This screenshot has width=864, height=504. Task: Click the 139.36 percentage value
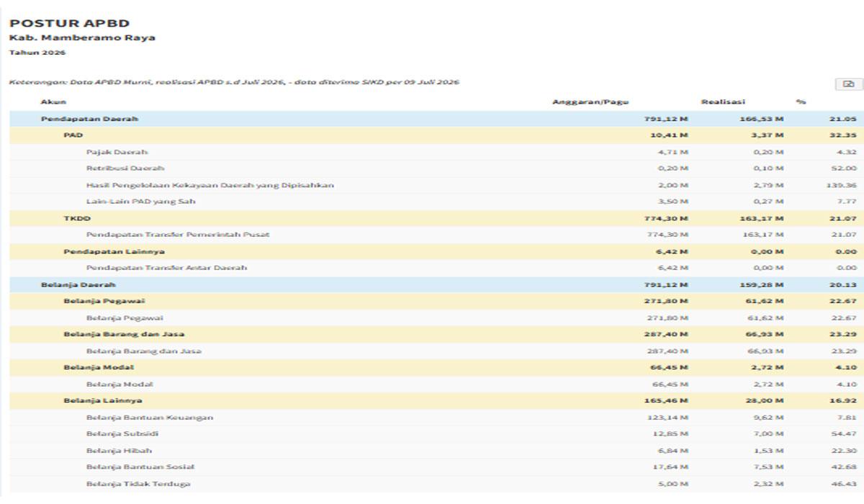tap(843, 185)
